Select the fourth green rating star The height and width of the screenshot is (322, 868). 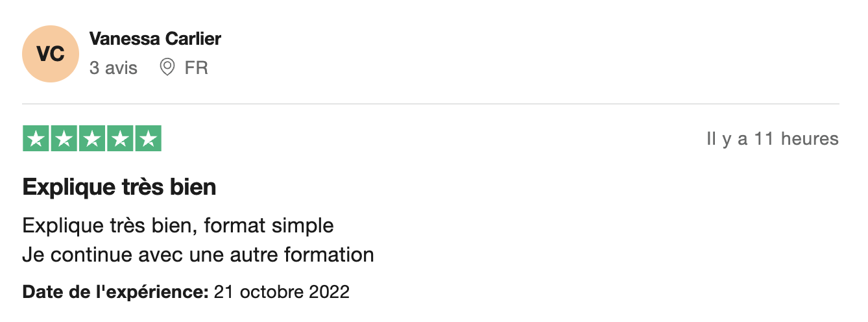[120, 139]
